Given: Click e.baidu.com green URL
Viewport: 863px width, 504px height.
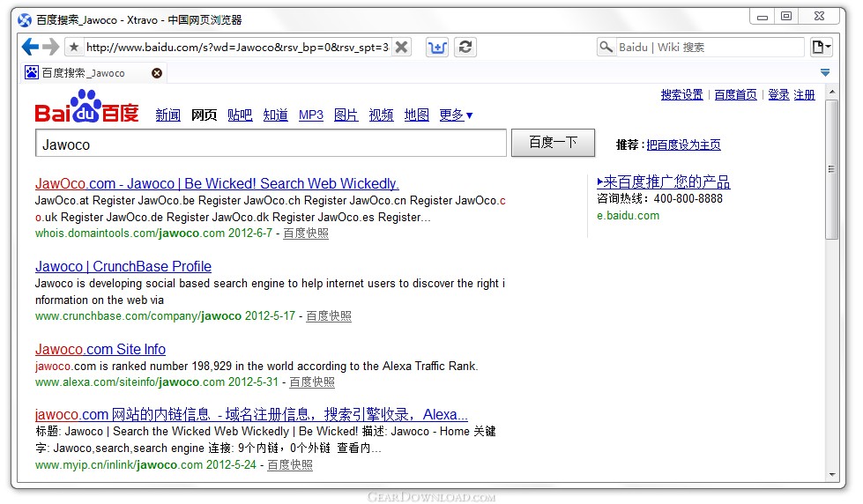Looking at the screenshot, I should click(628, 216).
